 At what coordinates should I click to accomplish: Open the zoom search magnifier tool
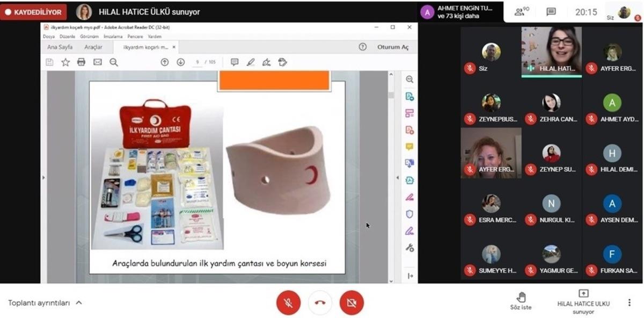point(112,62)
